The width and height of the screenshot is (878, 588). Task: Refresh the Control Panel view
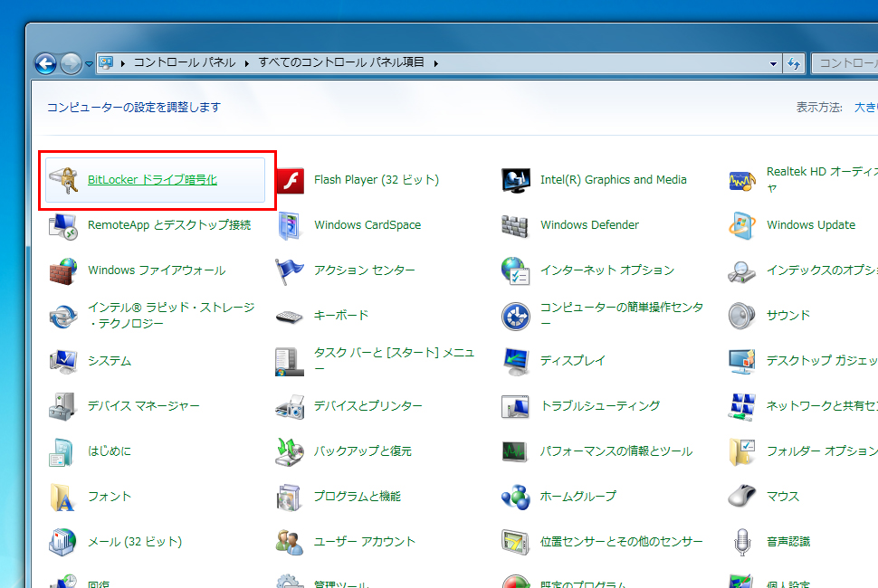794,64
